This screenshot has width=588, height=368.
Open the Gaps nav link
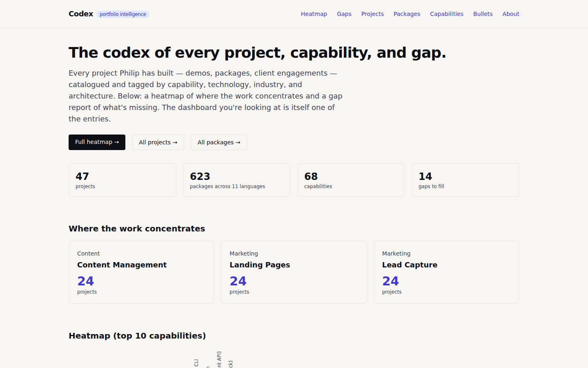tap(344, 14)
